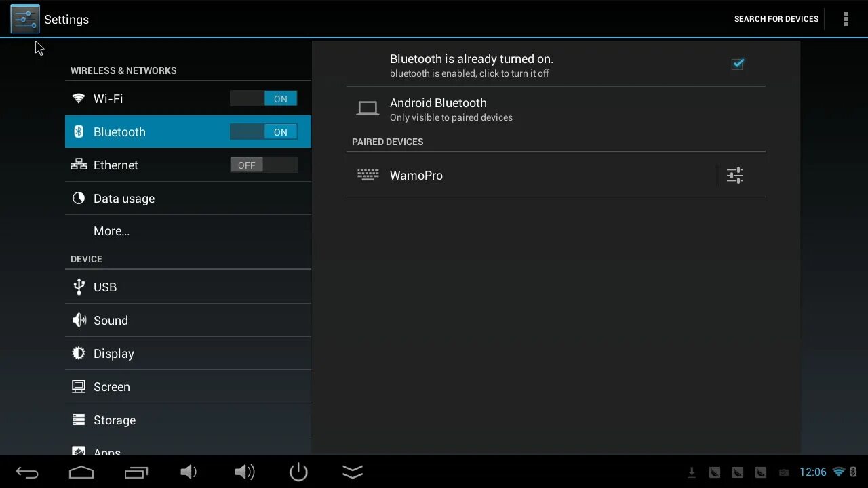Select the Ethernet network icon
The image size is (868, 488).
[x=79, y=165]
